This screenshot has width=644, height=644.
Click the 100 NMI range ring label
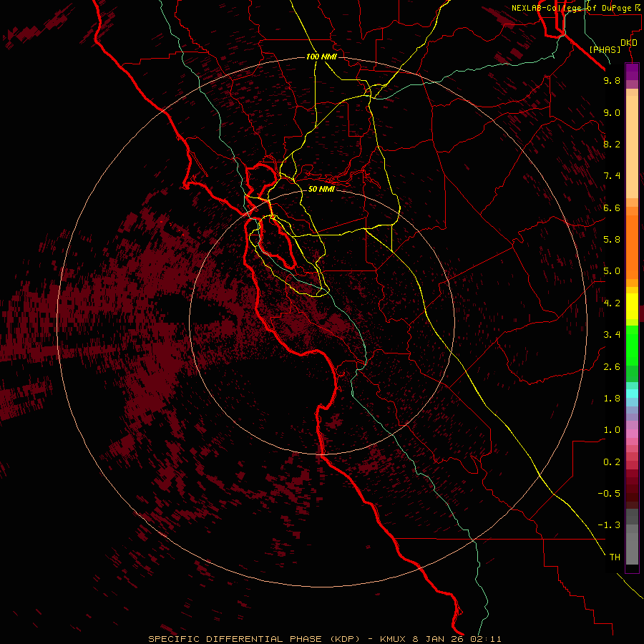(x=321, y=57)
